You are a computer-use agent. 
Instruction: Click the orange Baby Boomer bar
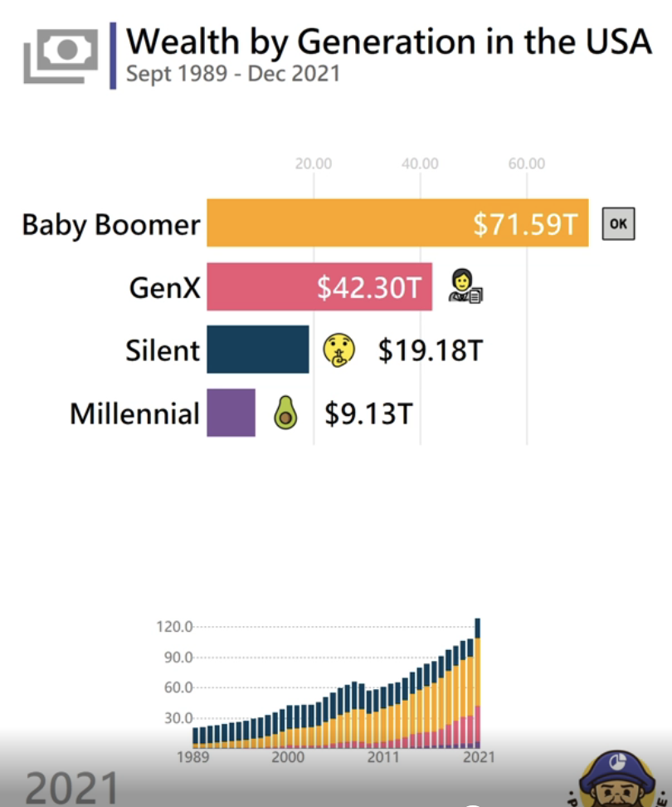(397, 223)
